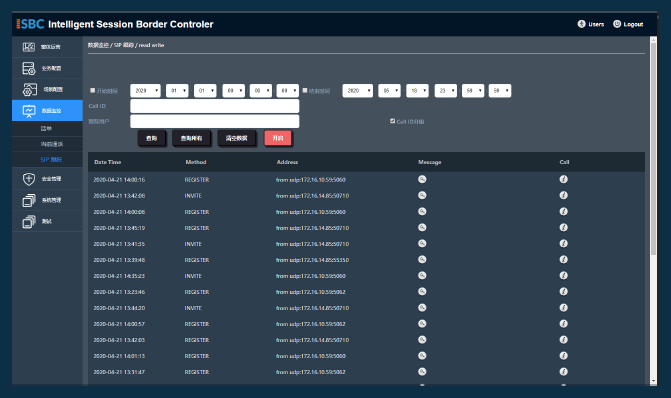The image size is (671, 398).
Task: Click the server-with-gear business config sidebar icon
Action: [29, 68]
